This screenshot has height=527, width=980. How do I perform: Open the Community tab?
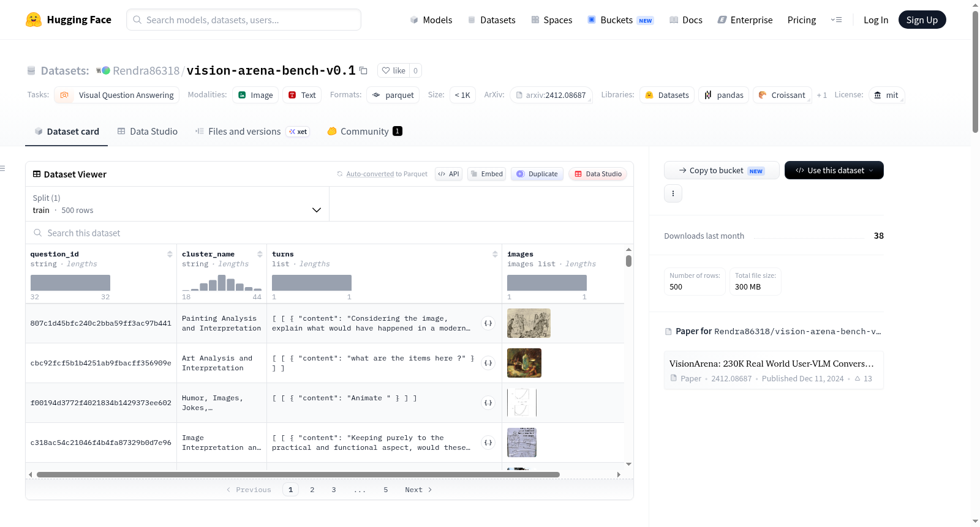364,131
